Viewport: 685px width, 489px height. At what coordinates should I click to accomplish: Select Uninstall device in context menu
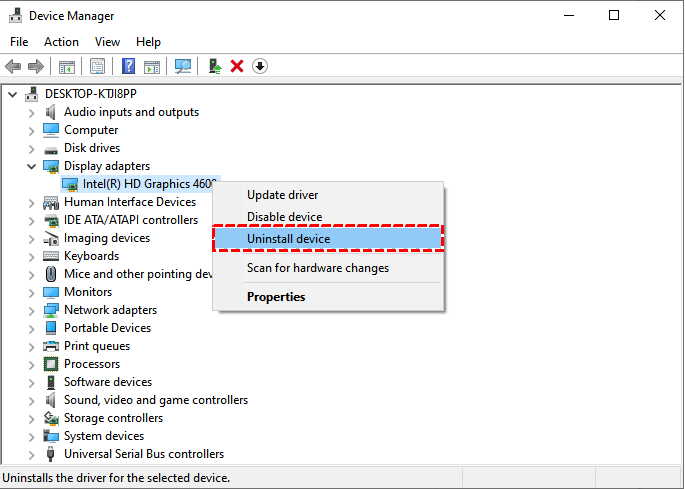[328, 239]
